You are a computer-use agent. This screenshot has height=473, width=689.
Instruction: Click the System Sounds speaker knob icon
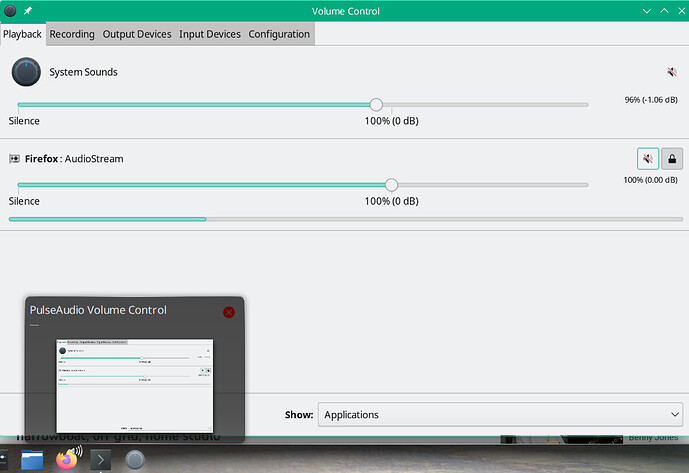[x=26, y=72]
